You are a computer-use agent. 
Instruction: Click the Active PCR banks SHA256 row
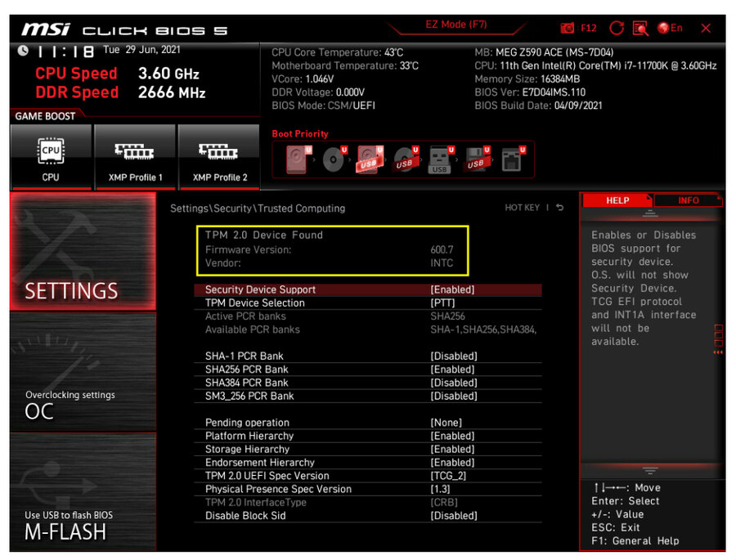(x=367, y=316)
